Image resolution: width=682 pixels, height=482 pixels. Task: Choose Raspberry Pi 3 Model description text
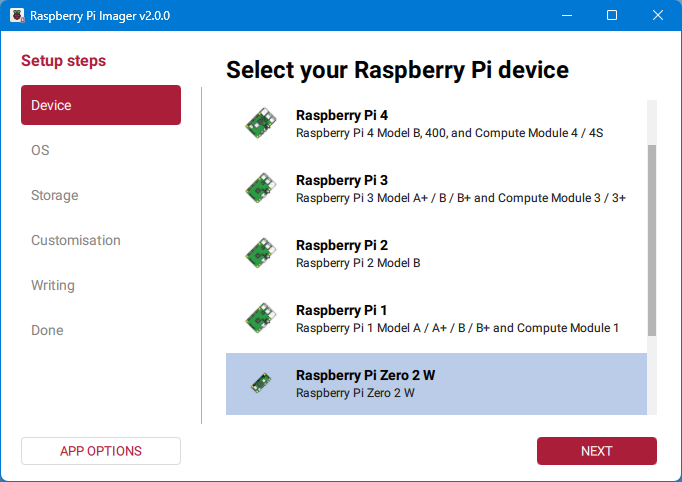click(460, 198)
